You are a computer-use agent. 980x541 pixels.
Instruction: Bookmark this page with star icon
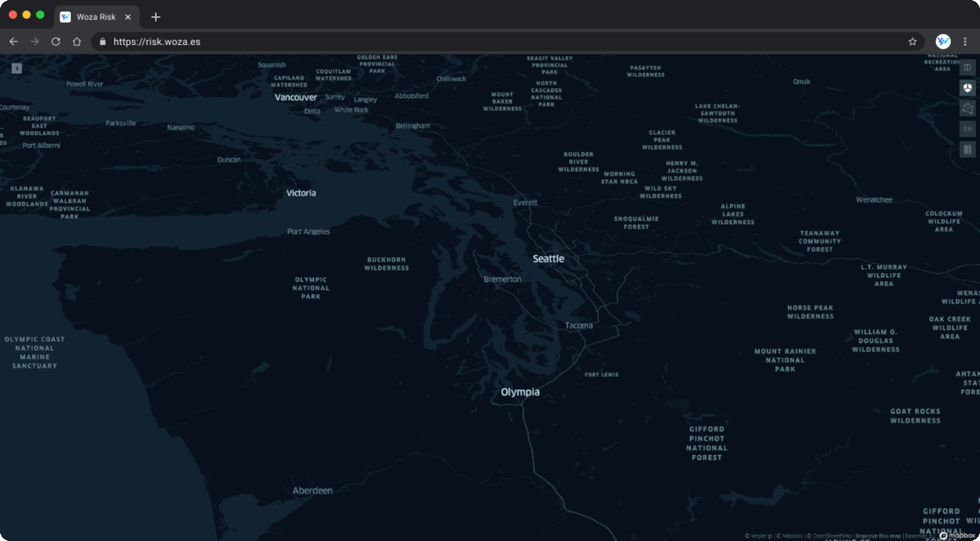click(912, 41)
